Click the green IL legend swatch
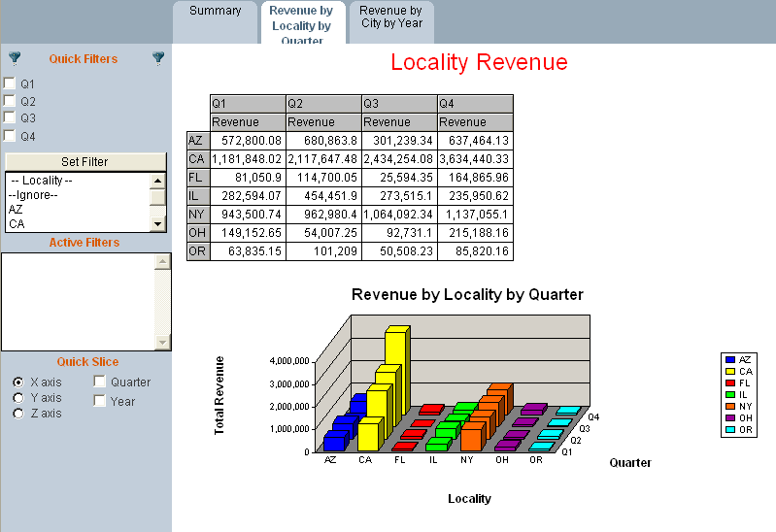Viewport: 776px width, 532px height. click(x=730, y=394)
